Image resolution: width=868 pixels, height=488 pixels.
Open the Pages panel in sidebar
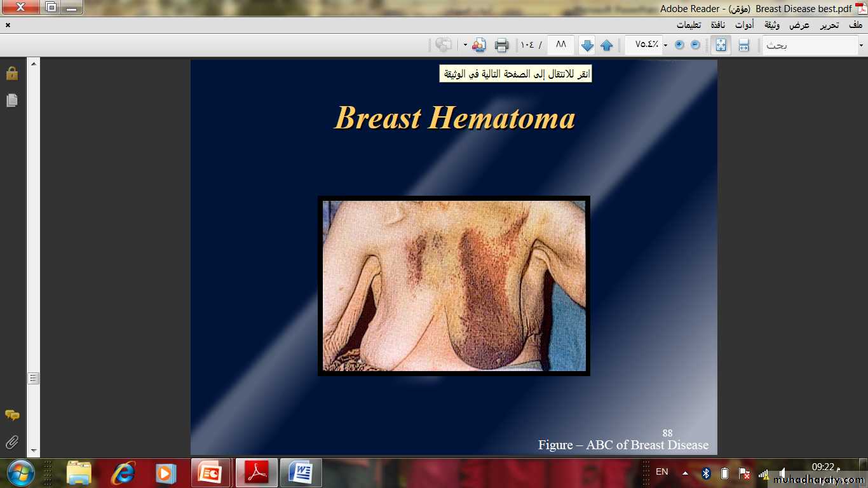[x=12, y=100]
